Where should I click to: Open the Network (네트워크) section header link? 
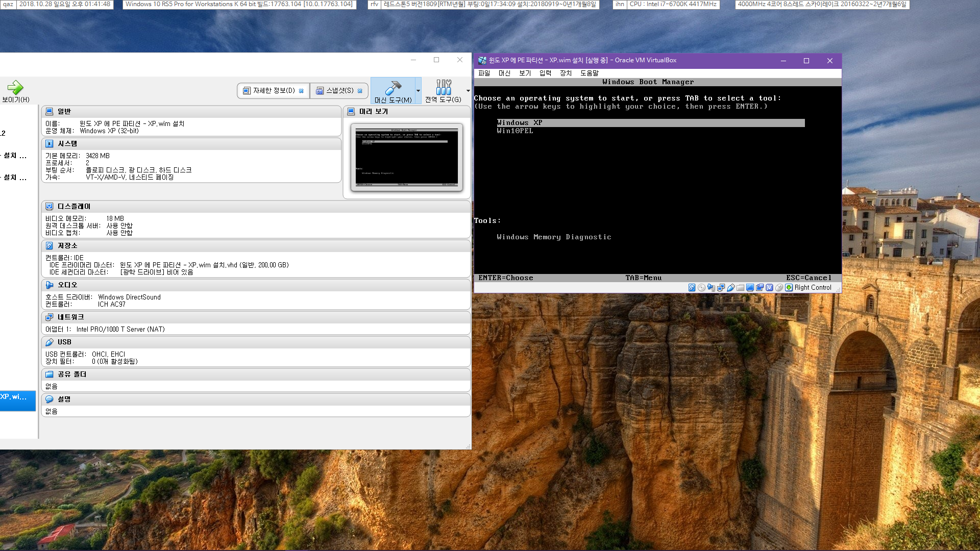coord(70,317)
